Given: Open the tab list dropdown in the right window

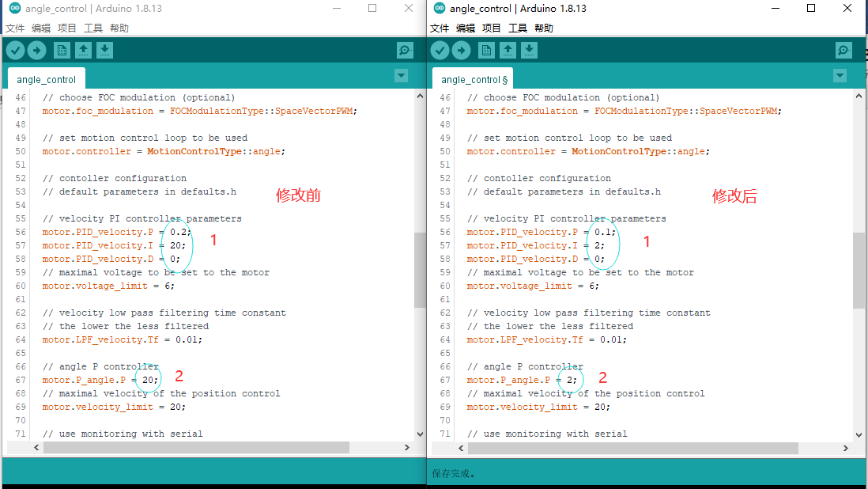Looking at the screenshot, I should coord(840,75).
